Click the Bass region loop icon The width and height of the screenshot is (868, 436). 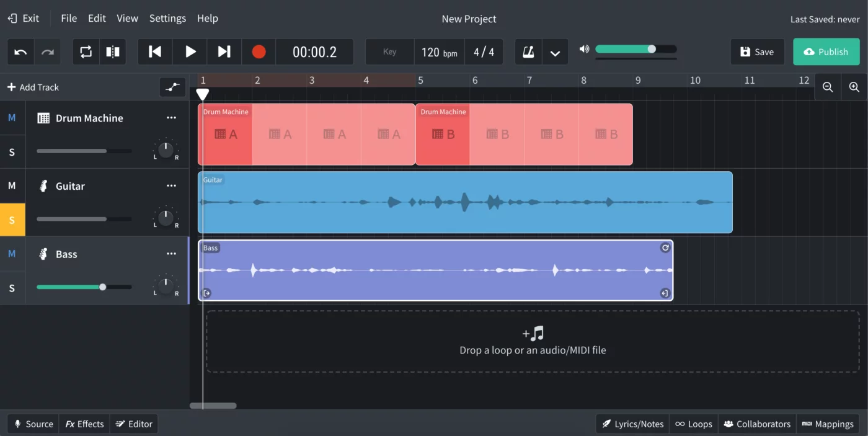pos(665,247)
